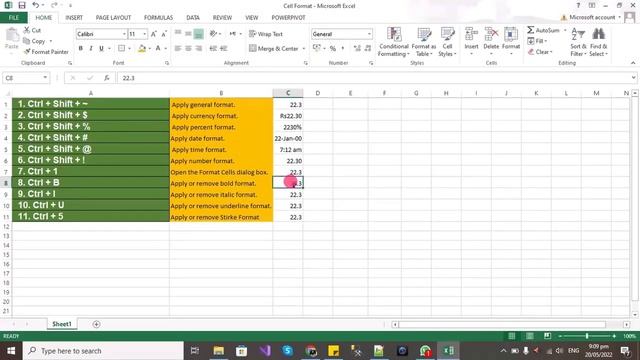Screen dimensions: 640x360
Task: Apply font color A
Action: [x=158, y=49]
